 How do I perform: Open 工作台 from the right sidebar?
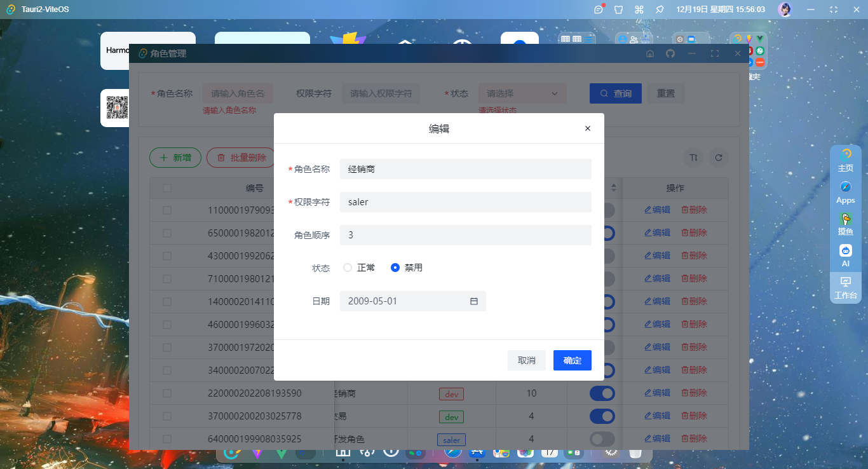(x=845, y=287)
